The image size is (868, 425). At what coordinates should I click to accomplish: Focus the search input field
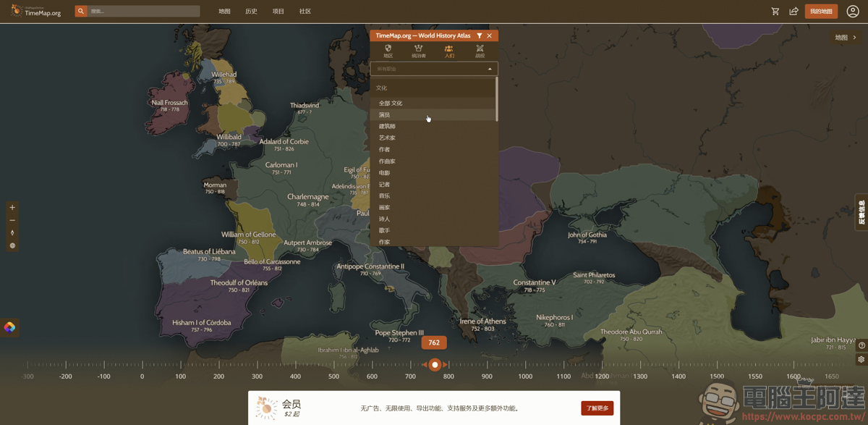point(143,11)
